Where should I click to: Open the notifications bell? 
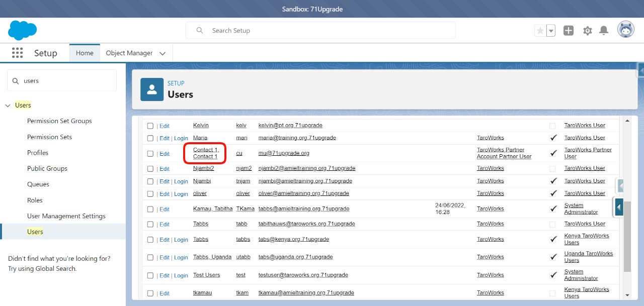[x=604, y=31]
